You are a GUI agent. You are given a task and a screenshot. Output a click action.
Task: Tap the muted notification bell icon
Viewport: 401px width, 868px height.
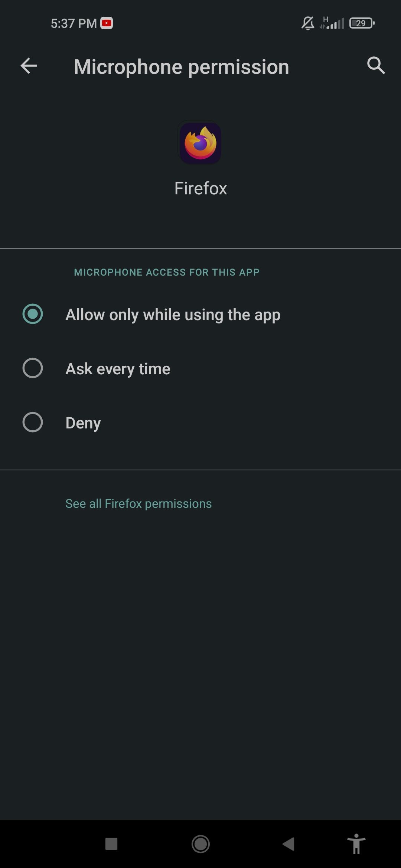coord(307,23)
